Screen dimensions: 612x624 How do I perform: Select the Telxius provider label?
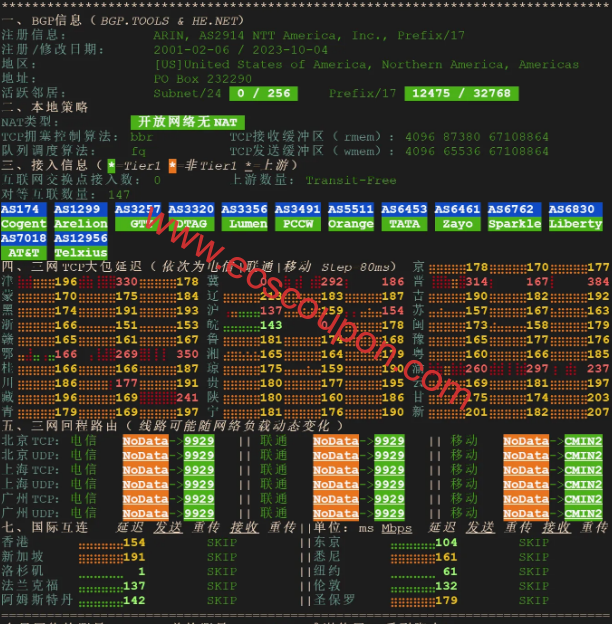point(81,253)
